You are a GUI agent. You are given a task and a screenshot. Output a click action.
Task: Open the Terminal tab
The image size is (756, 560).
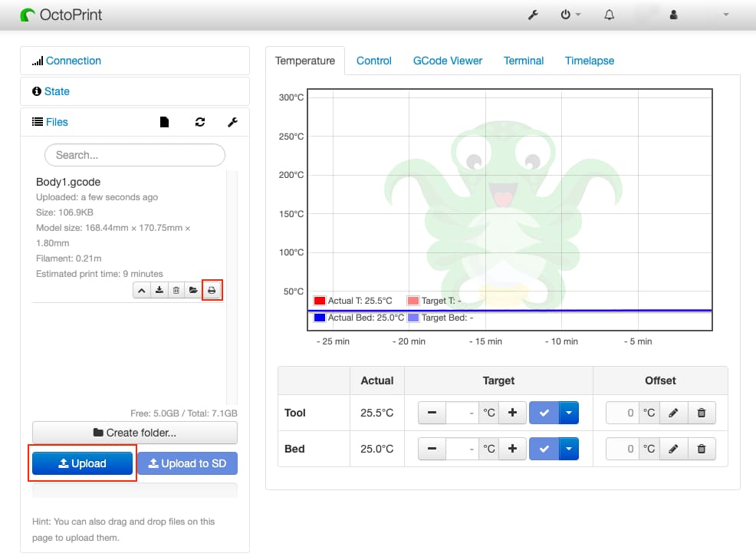524,61
